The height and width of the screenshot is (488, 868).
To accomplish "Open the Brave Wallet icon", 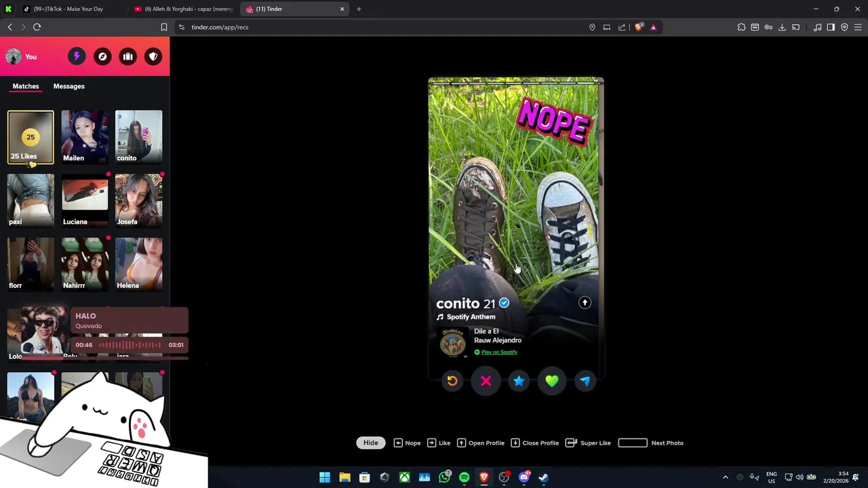I will (x=755, y=27).
